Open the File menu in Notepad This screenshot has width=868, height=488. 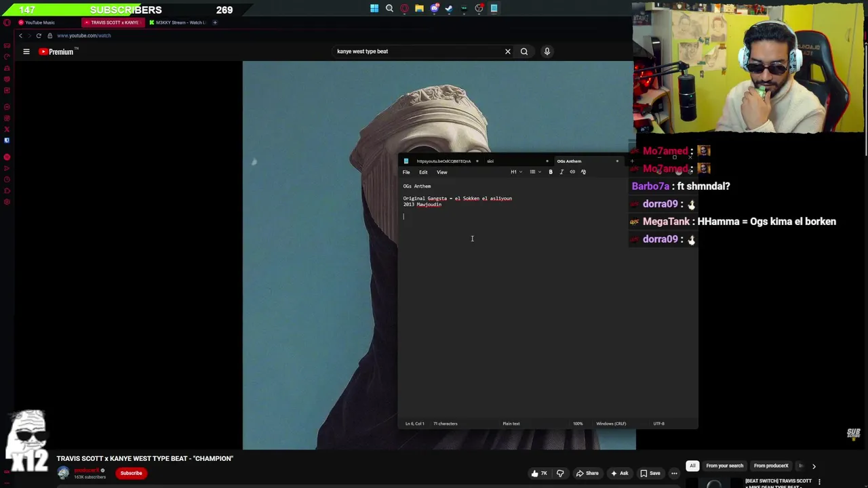point(406,172)
